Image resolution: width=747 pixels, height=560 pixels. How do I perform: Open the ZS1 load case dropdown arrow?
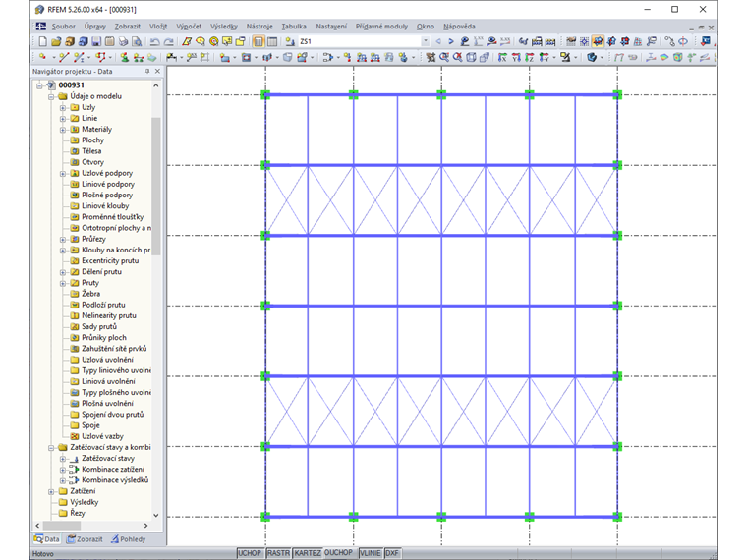tap(425, 41)
